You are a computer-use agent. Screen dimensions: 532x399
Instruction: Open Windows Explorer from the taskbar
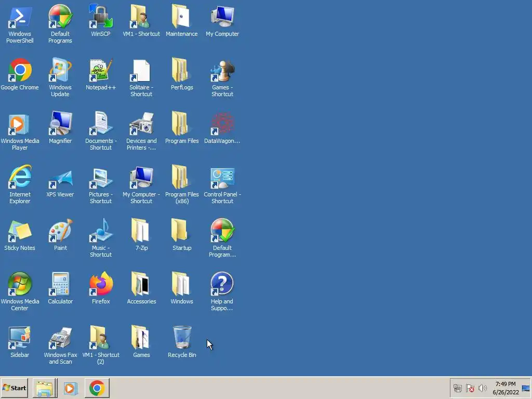[x=45, y=388]
